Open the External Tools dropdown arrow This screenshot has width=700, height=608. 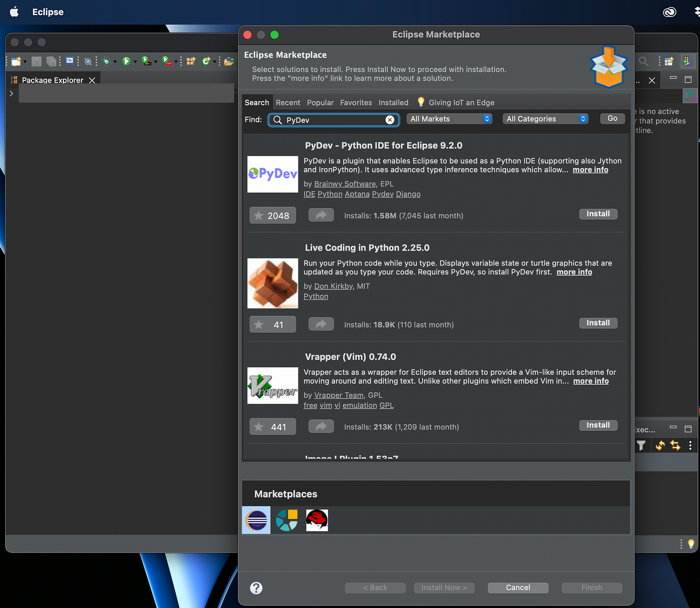tap(176, 62)
